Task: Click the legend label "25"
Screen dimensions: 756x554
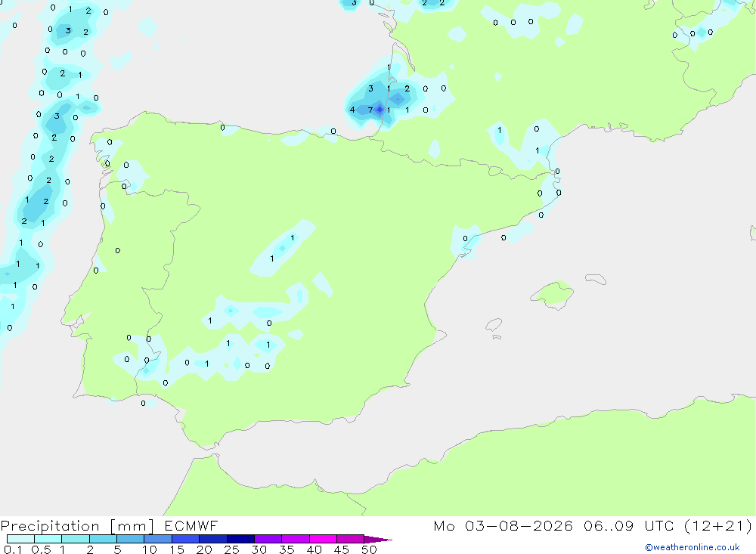Action: point(231,549)
